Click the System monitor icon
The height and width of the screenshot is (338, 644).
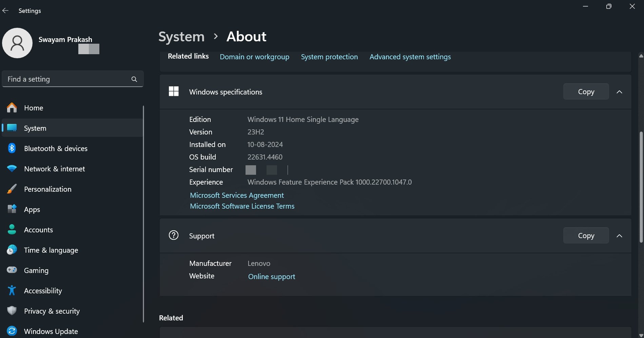pyautogui.click(x=12, y=128)
